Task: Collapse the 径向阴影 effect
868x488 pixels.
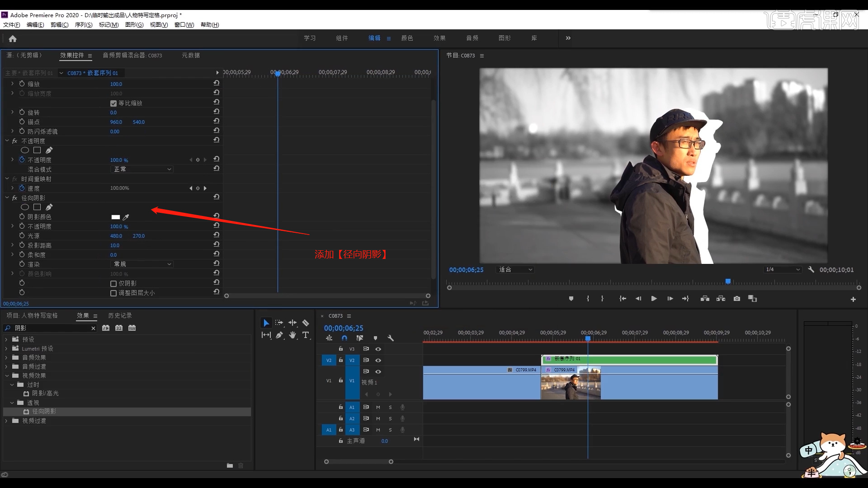Action: 7,197
